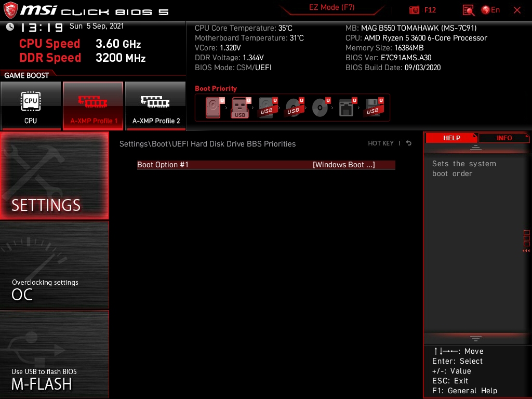
Task: Open the OC overclocking settings section
Action: (x=54, y=265)
